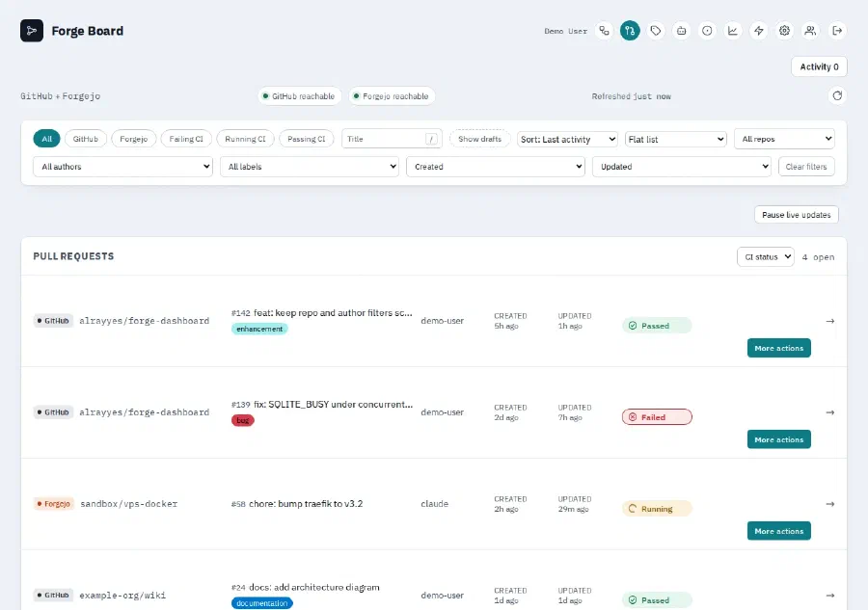Click sandbox/vps-docker repo name
This screenshot has height=610, width=868.
click(x=129, y=504)
